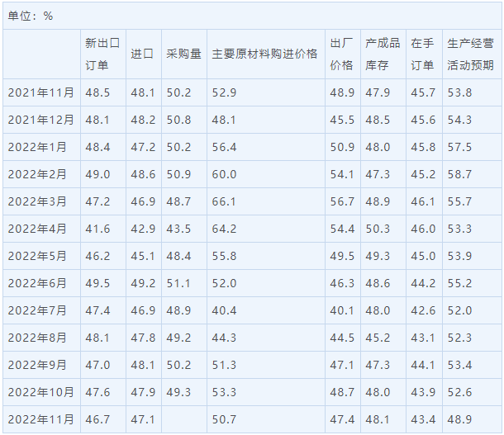Click 56.7 in the 2022年3月 row
Image resolution: width=504 pixels, height=435 pixels.
point(342,202)
